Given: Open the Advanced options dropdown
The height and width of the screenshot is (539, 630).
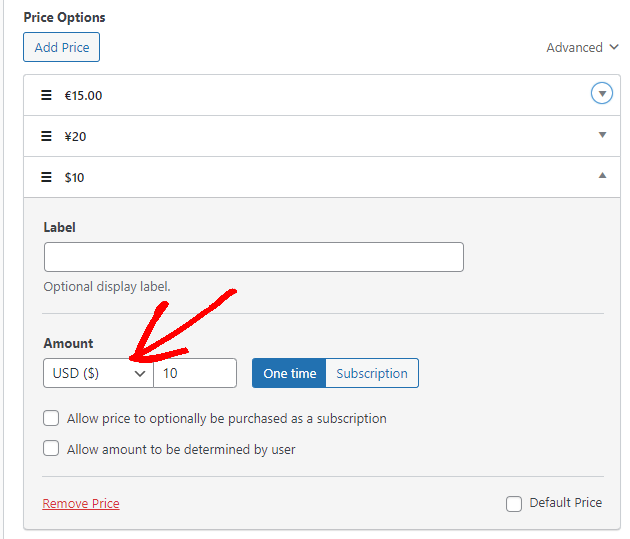Looking at the screenshot, I should click(x=582, y=47).
